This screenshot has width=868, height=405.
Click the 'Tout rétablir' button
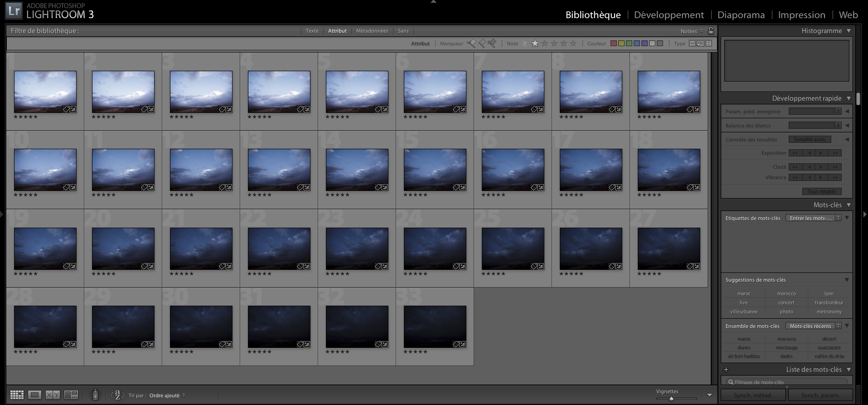821,191
